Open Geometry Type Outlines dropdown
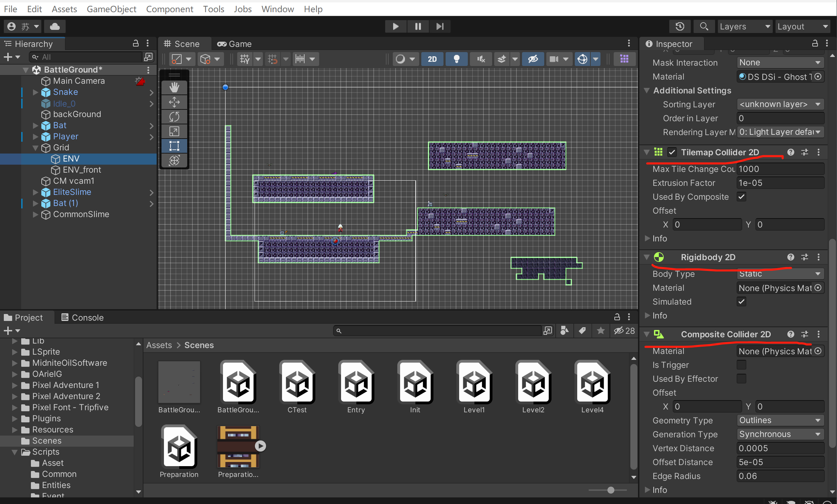Image resolution: width=837 pixels, height=504 pixels. pos(780,420)
